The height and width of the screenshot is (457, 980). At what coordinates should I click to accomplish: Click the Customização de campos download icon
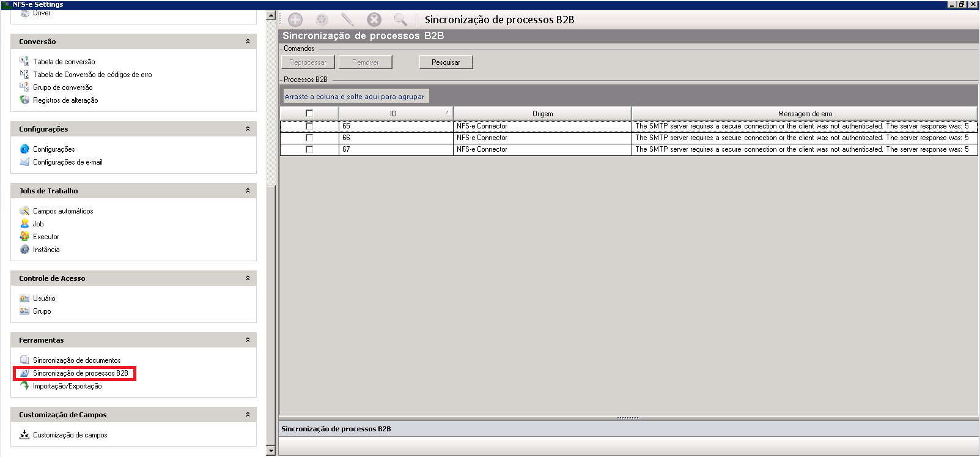pyautogui.click(x=24, y=434)
